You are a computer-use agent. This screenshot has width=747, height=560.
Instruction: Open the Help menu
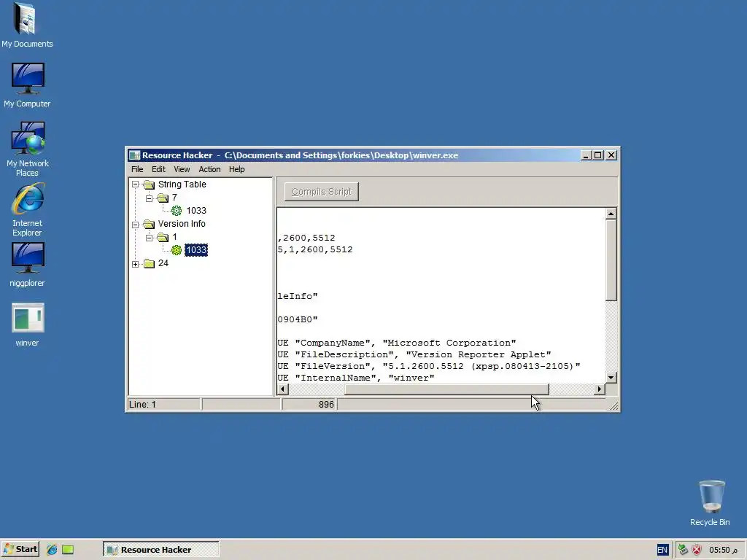click(237, 169)
